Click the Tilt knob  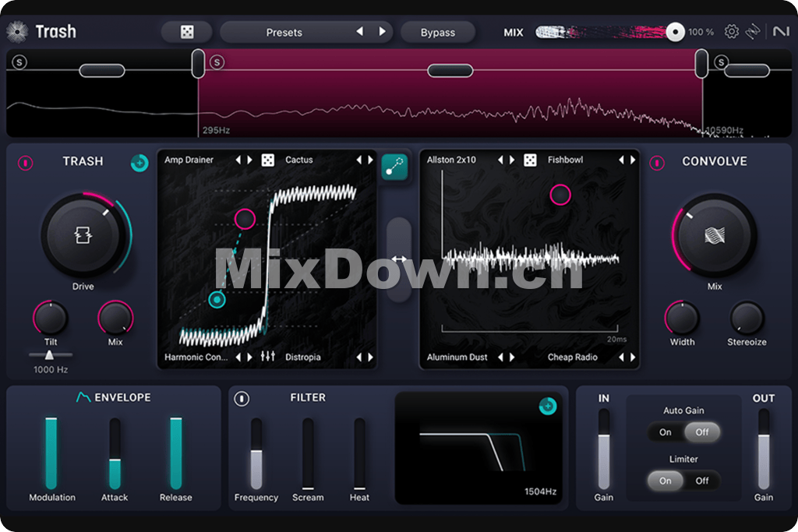click(x=50, y=318)
